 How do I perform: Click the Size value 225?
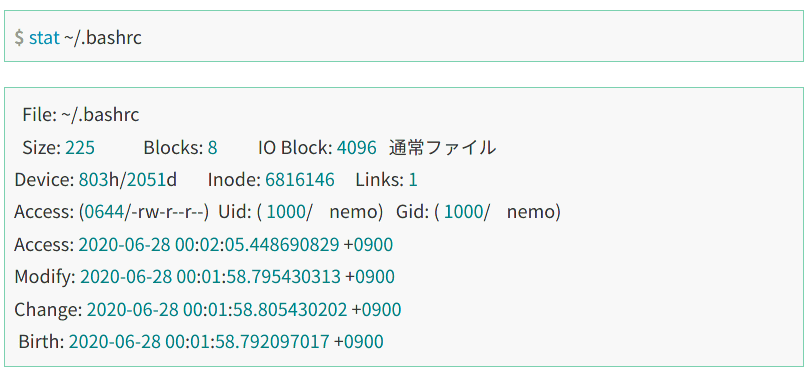pyautogui.click(x=80, y=148)
